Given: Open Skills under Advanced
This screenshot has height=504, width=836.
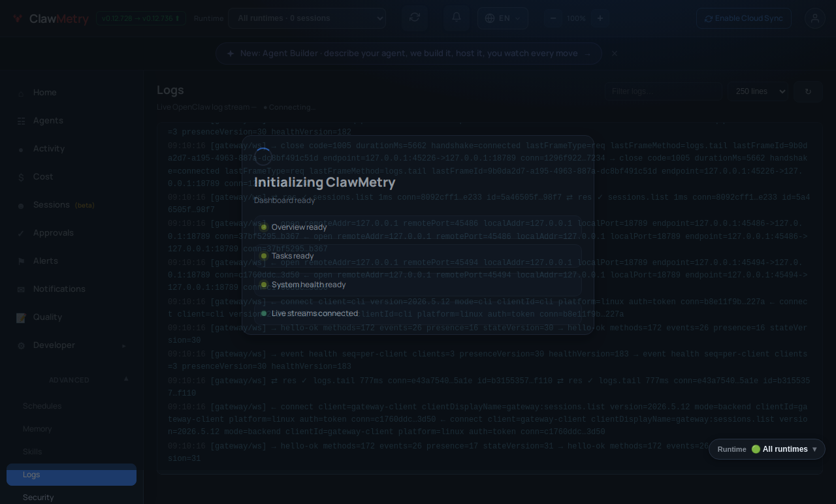Looking at the screenshot, I should [x=72, y=452].
